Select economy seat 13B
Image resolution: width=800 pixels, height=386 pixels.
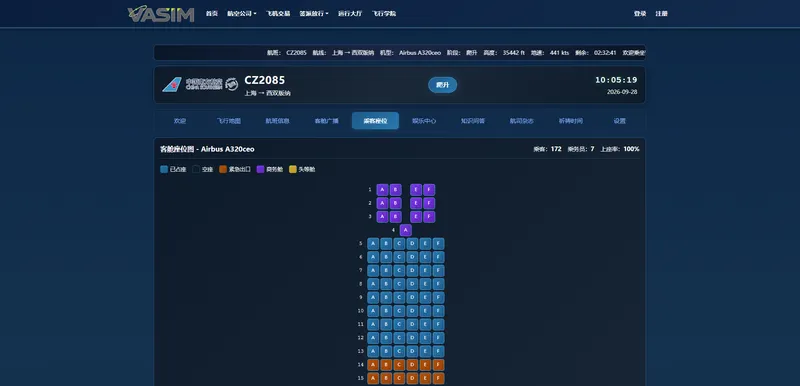tap(386, 351)
